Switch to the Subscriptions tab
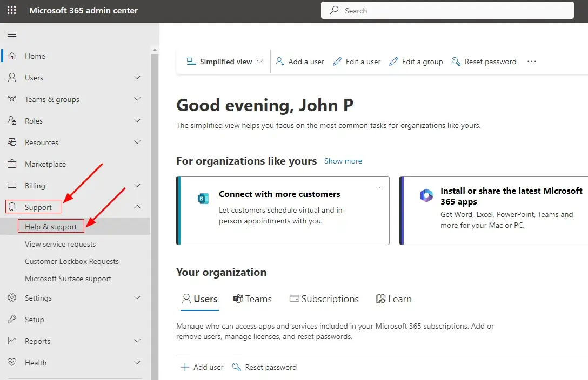 pyautogui.click(x=324, y=299)
